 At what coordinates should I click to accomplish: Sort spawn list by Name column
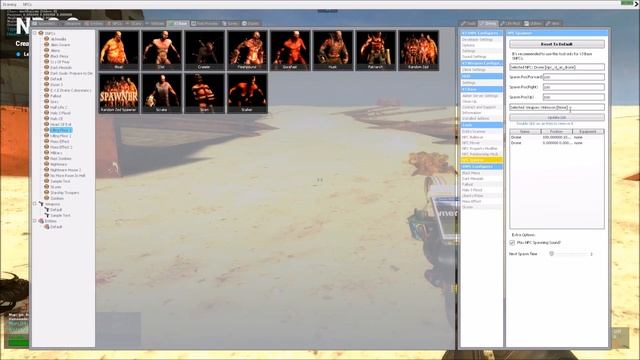coord(525,131)
